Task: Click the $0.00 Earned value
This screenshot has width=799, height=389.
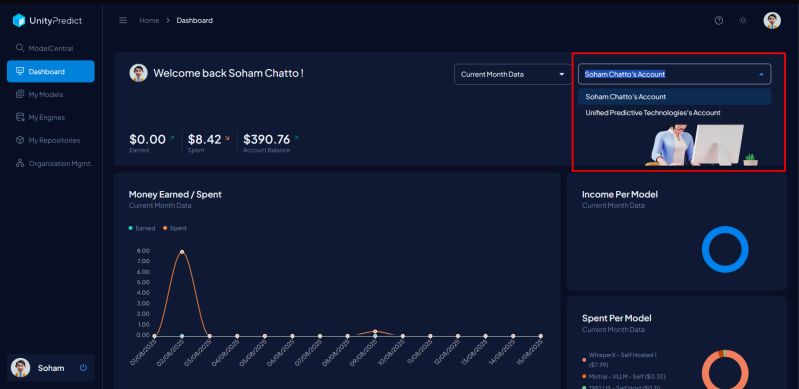Action: coord(147,139)
